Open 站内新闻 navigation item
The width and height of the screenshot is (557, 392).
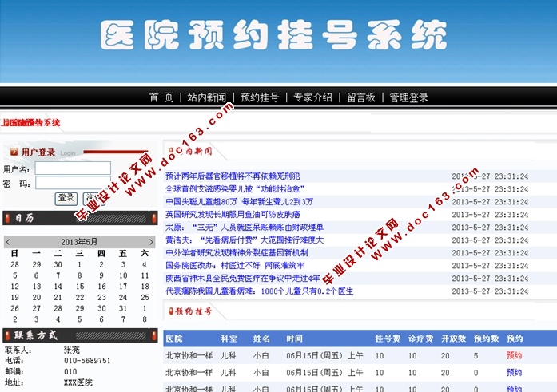[x=206, y=97]
